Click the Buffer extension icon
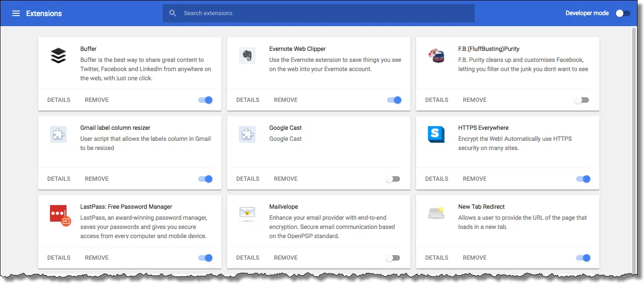The width and height of the screenshot is (644, 284). (x=58, y=56)
